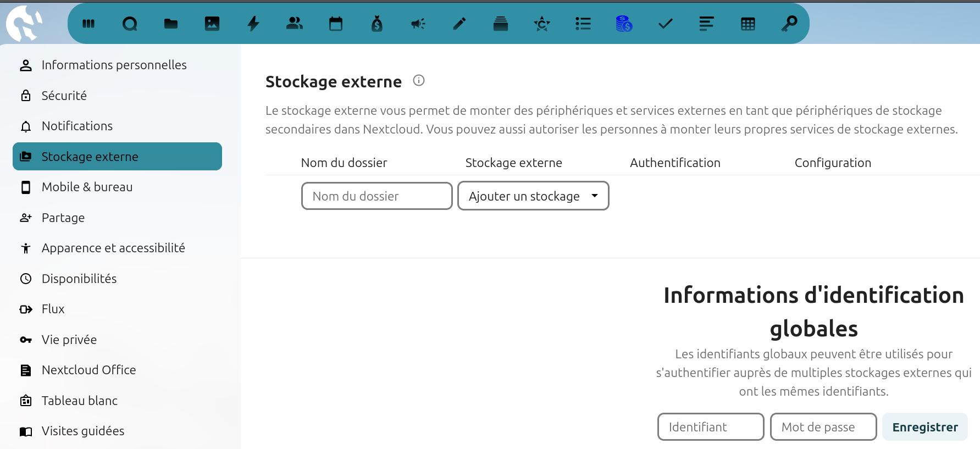Open the Partage settings section
980x449 pixels.
(x=117, y=218)
